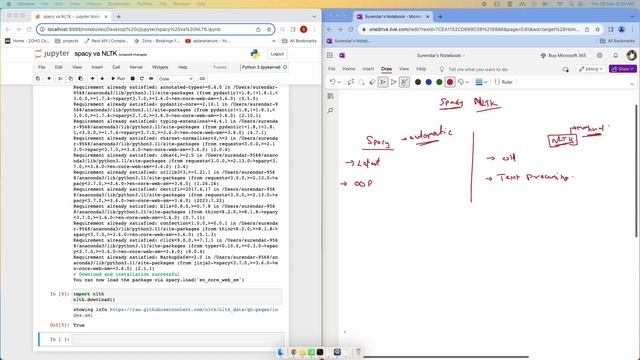Choose the red pen swatch

pyautogui.click(x=450, y=82)
